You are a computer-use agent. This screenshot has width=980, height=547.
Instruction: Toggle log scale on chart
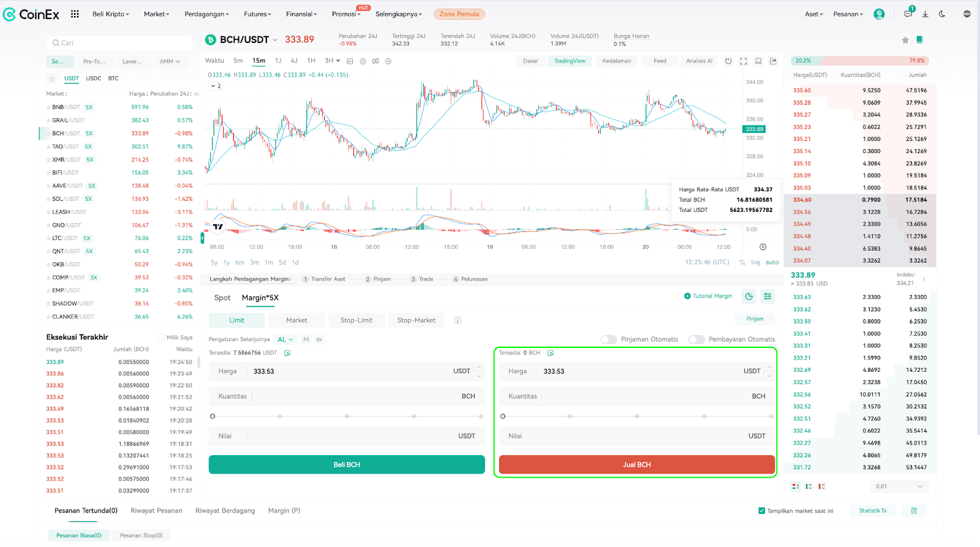[755, 262]
